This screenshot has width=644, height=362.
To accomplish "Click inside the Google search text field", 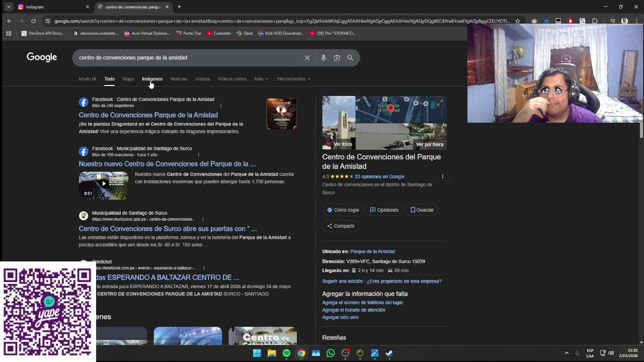I will pyautogui.click(x=189, y=58).
